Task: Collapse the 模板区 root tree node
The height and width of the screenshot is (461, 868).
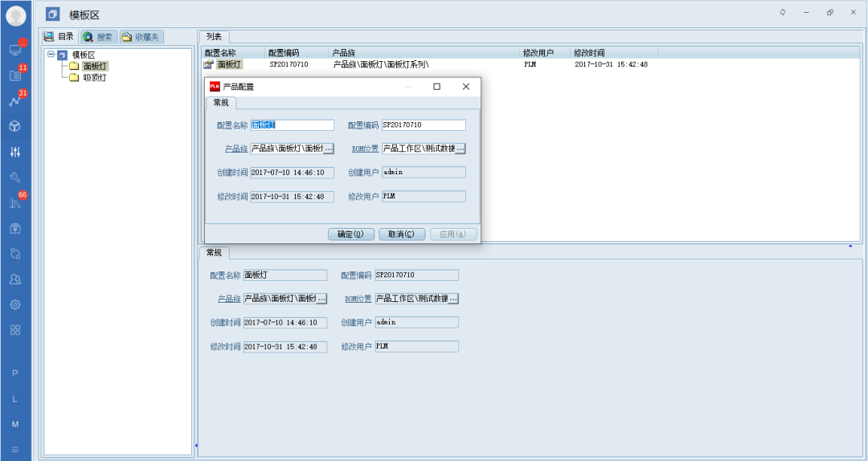Action: click(x=51, y=55)
